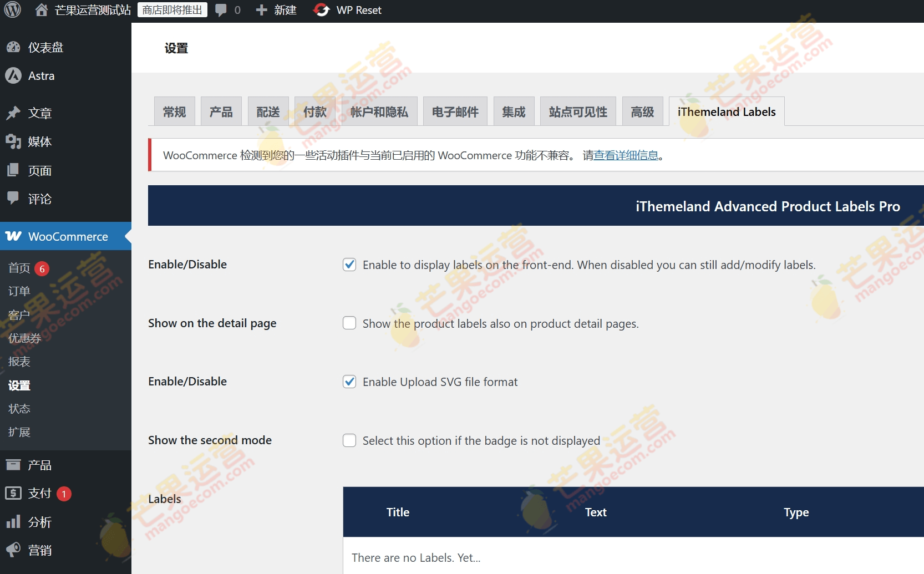Open the comments bubble icon in admin bar

(x=221, y=10)
